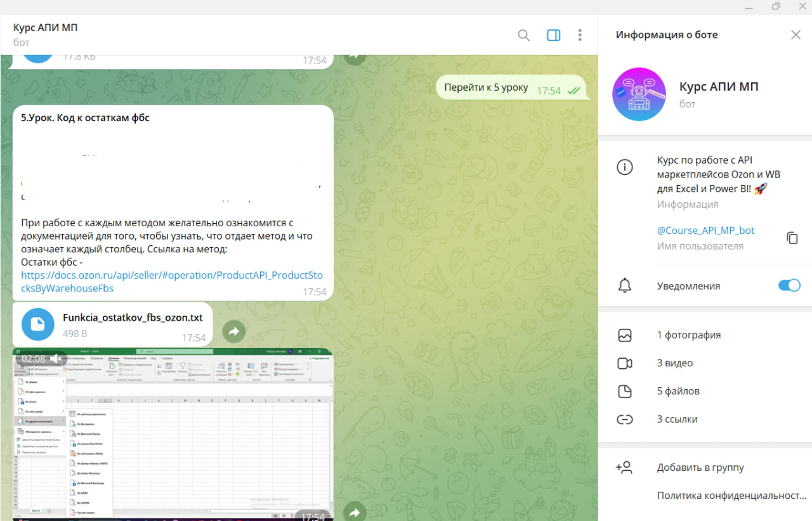Click the Имя пользователя label
The width and height of the screenshot is (812, 521).
700,246
